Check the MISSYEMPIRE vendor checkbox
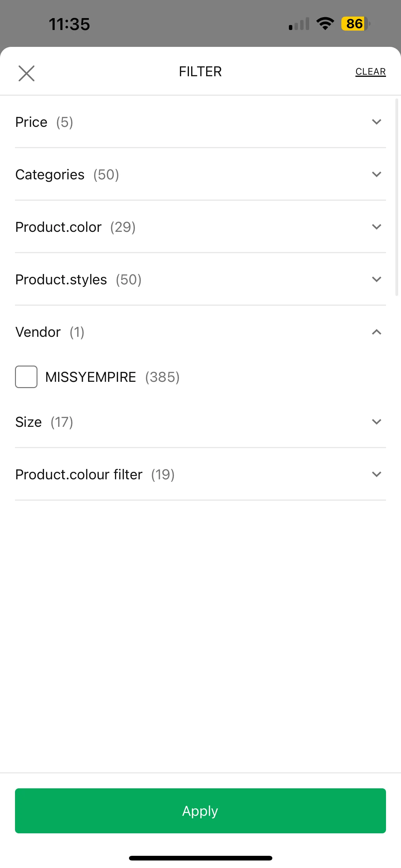The image size is (401, 868). coord(26,377)
